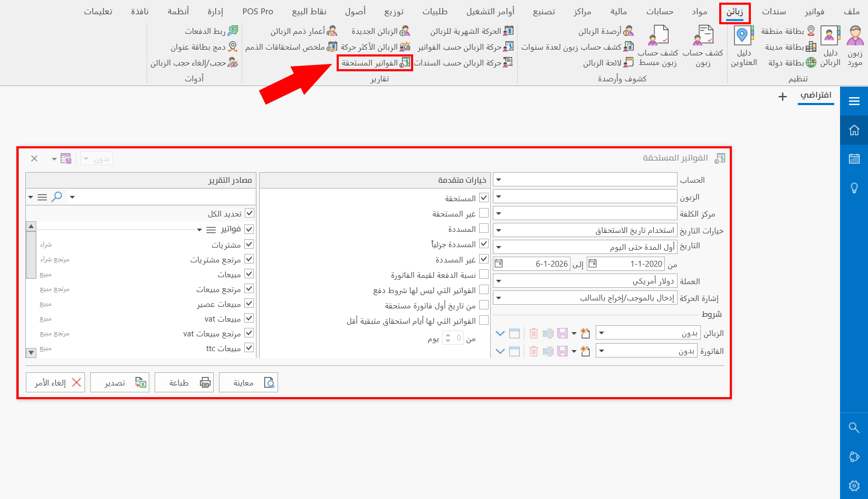Select the افتراضي workspace tab

pyautogui.click(x=816, y=97)
